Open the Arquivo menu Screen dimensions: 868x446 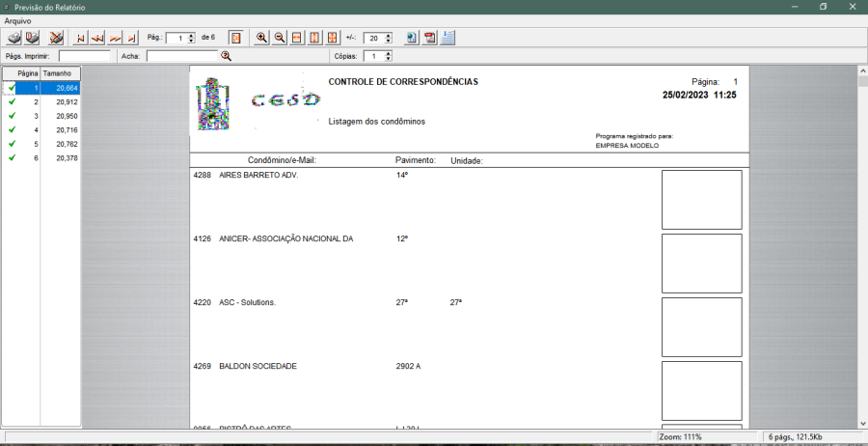coord(17,20)
